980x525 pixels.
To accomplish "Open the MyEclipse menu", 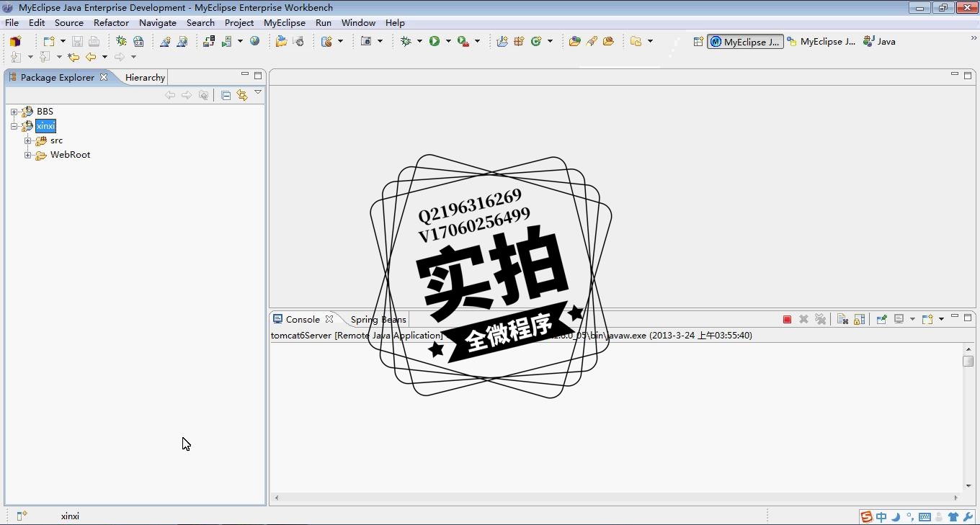I will [285, 22].
